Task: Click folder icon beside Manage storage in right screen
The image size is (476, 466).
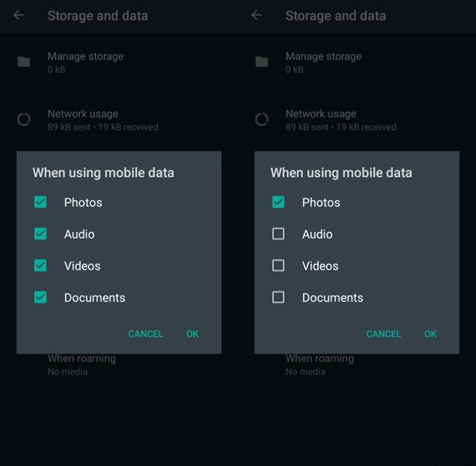Action: (x=262, y=62)
